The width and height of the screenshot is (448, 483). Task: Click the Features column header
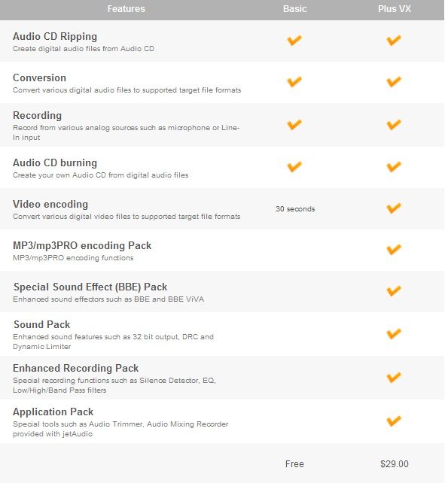(x=126, y=9)
